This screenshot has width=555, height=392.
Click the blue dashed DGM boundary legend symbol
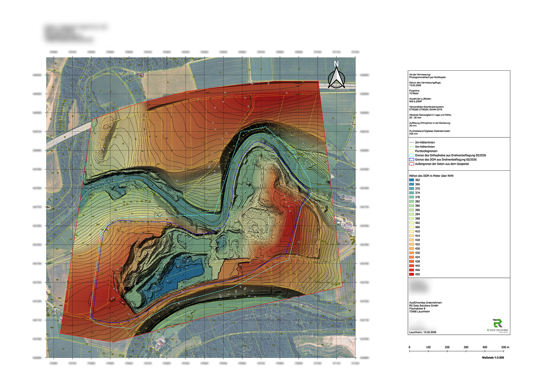tap(411, 160)
